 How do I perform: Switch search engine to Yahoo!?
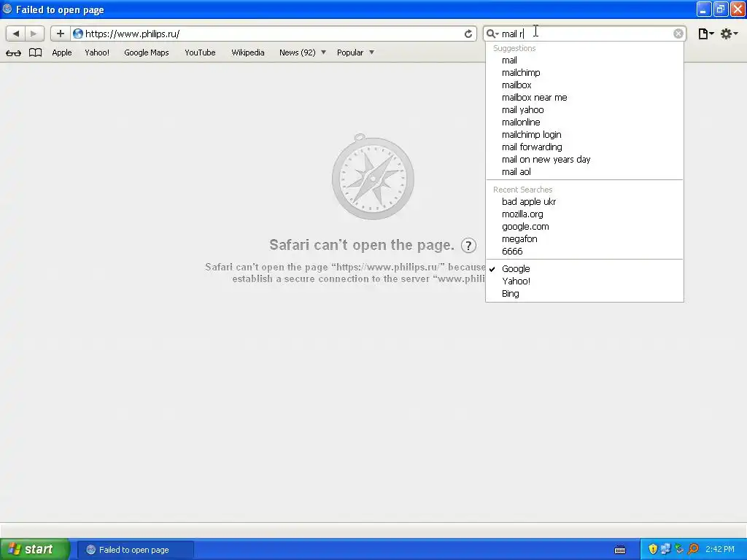(584, 281)
